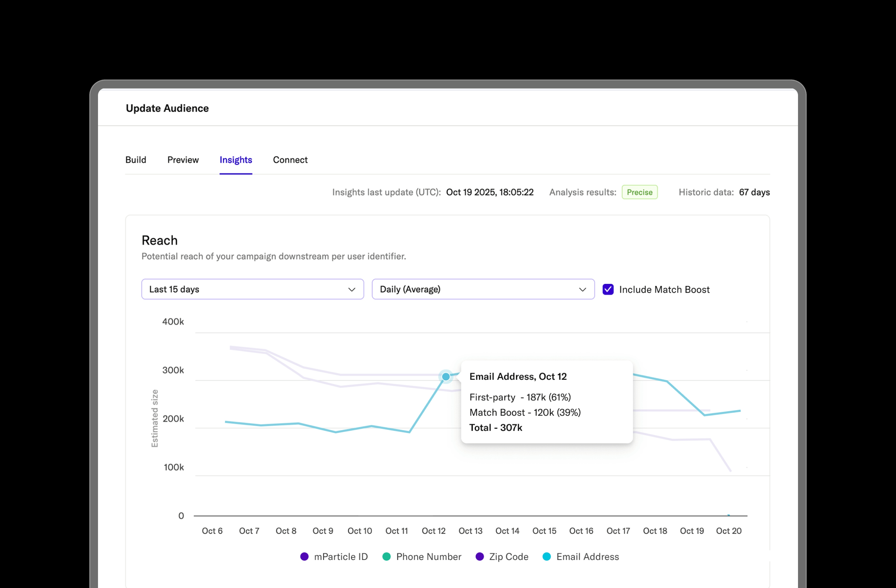Go to the Preview tab
The height and width of the screenshot is (588, 896).
pos(183,160)
